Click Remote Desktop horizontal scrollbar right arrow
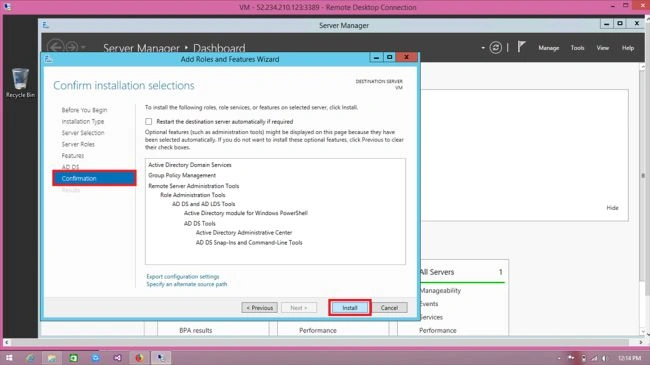The width and height of the screenshot is (650, 365). click(641, 342)
